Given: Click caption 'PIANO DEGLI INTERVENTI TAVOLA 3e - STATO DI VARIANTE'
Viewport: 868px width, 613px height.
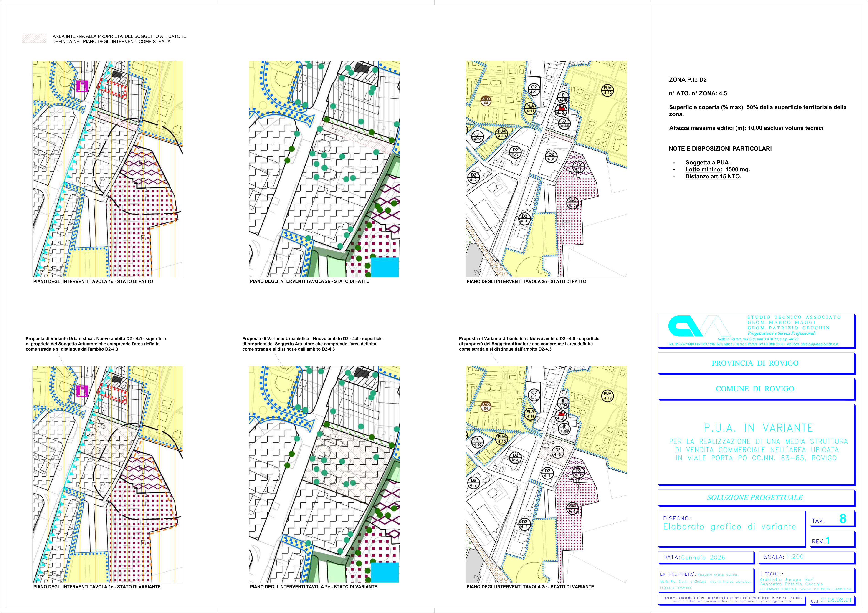Looking at the screenshot, I should pos(530,587).
